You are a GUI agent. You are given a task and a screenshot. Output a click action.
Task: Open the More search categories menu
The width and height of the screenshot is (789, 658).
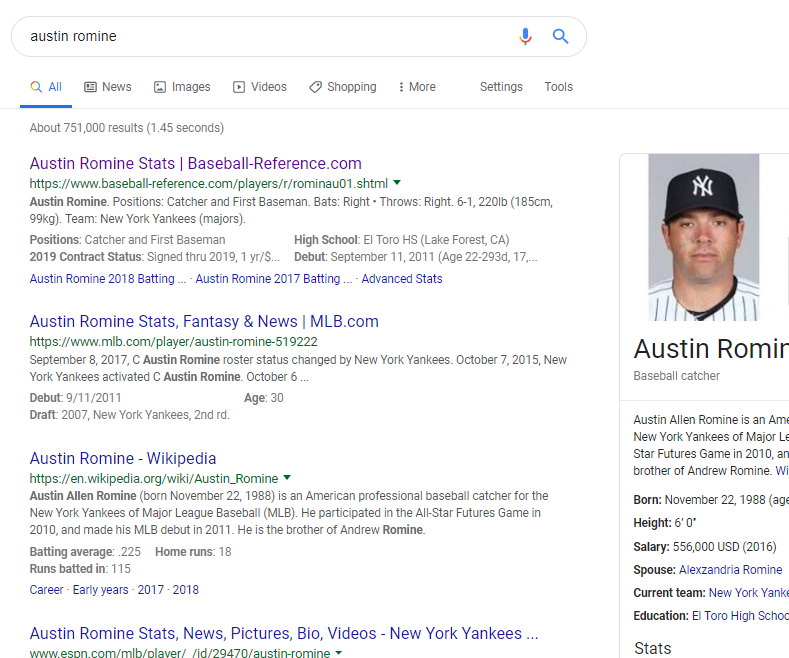click(x=417, y=87)
